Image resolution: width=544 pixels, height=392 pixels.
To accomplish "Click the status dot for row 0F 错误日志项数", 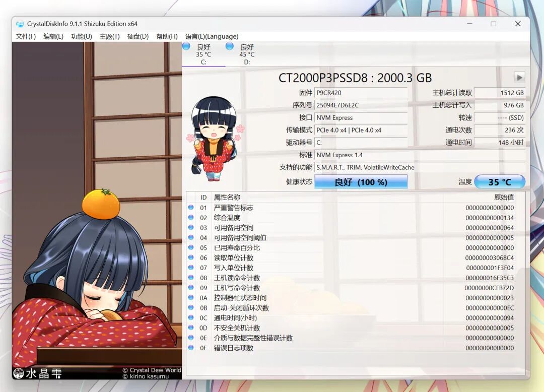I will (x=191, y=348).
